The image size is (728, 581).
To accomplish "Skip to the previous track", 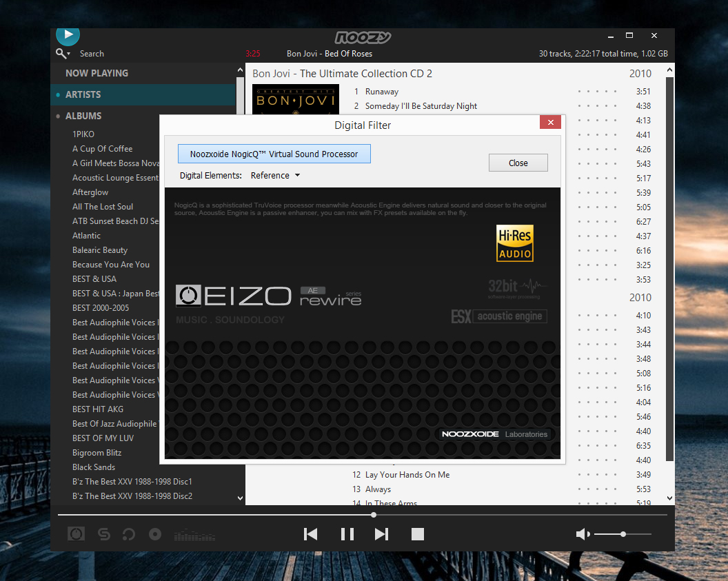I will click(311, 534).
